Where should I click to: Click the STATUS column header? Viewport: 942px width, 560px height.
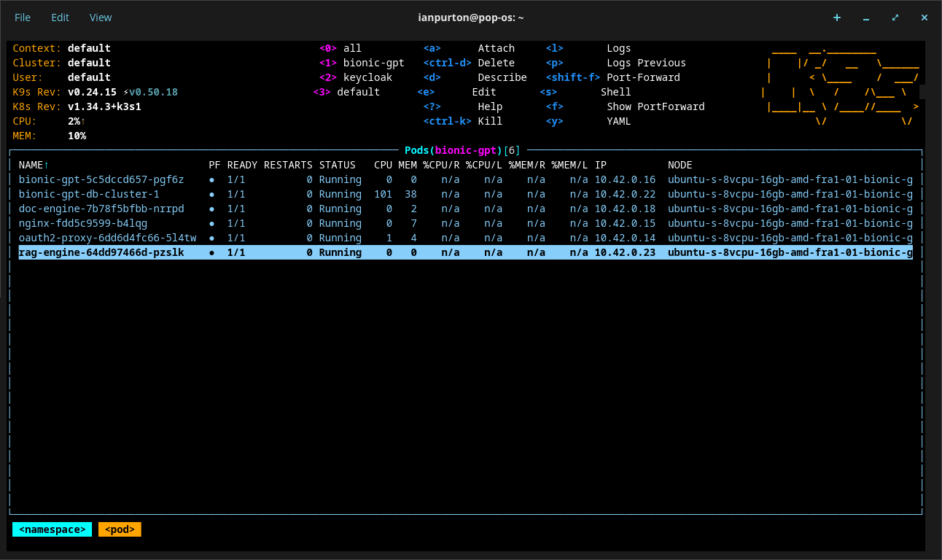coord(337,165)
